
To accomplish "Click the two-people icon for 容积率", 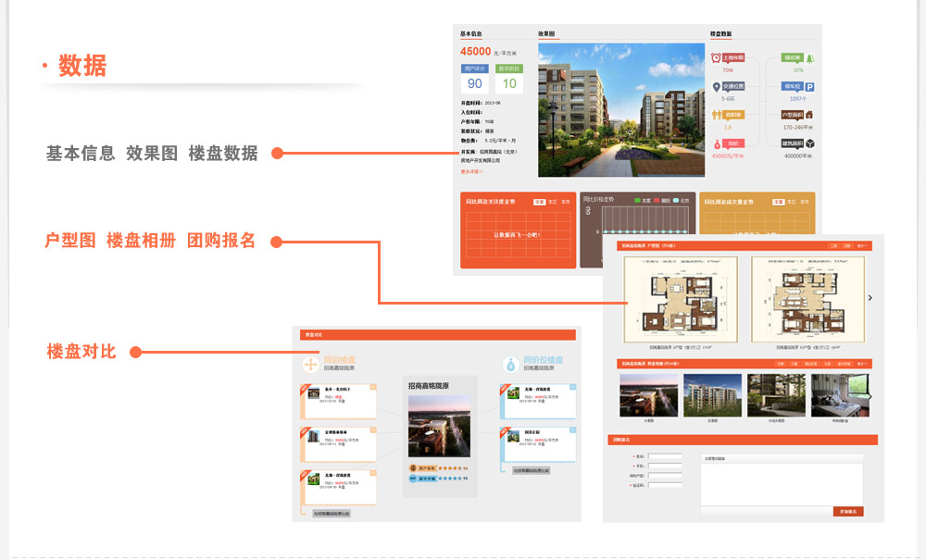I will (716, 116).
